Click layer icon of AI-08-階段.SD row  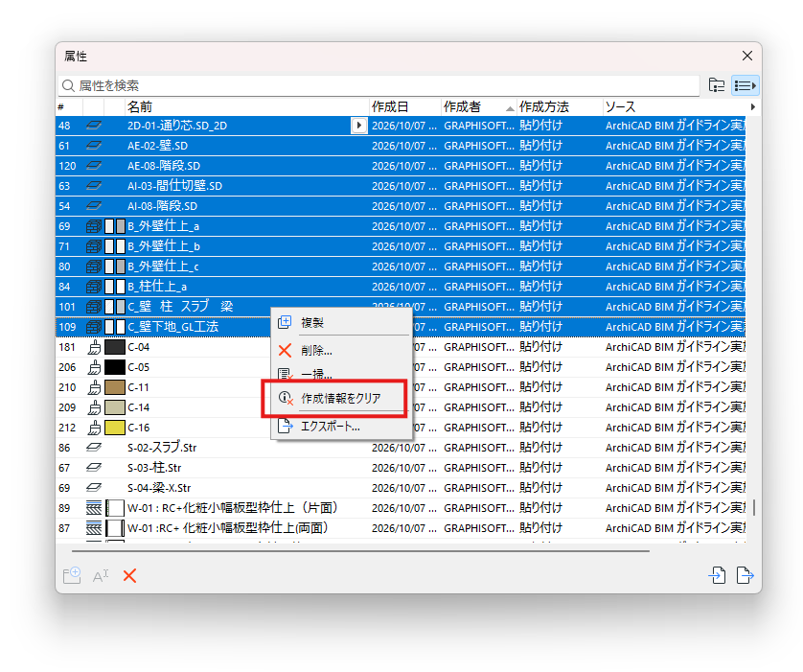pyautogui.click(x=94, y=206)
